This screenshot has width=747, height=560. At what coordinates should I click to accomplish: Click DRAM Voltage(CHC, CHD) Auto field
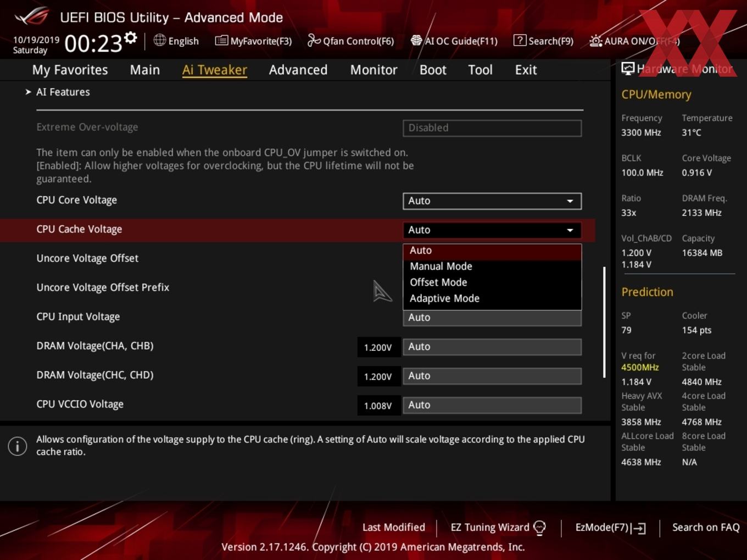click(492, 376)
